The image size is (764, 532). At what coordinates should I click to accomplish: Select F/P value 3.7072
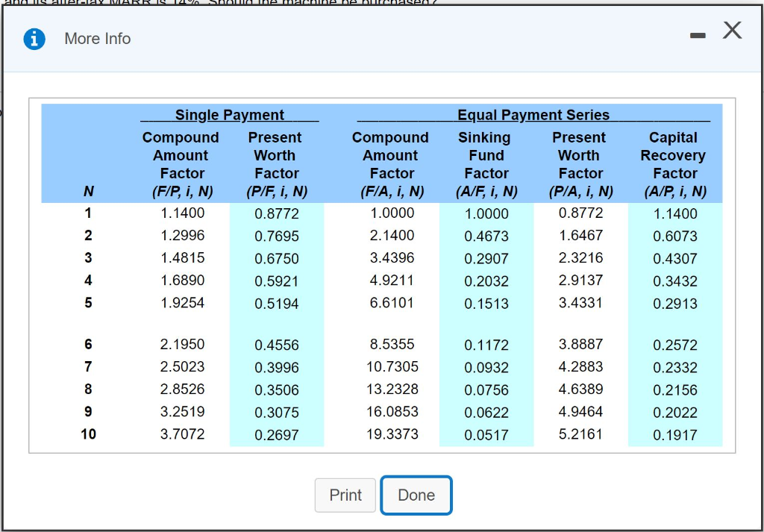pos(183,434)
